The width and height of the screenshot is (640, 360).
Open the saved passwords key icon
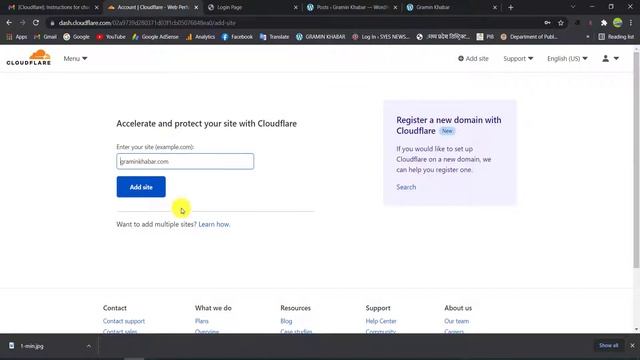click(x=547, y=23)
